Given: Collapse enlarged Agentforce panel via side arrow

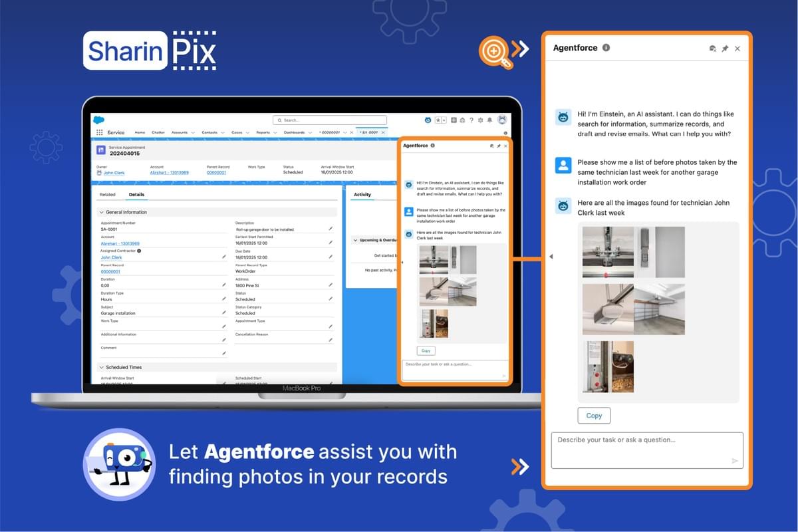Looking at the screenshot, I should pos(551,257).
